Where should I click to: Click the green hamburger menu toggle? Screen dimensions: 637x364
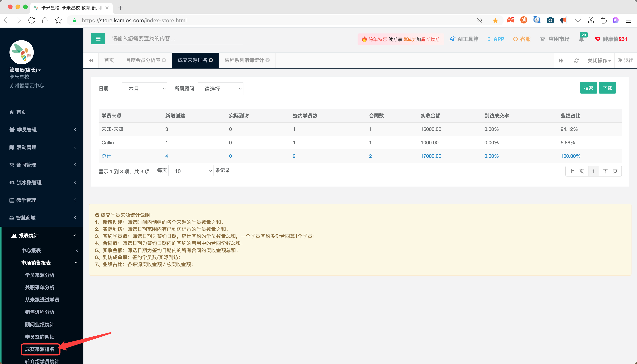(98, 39)
